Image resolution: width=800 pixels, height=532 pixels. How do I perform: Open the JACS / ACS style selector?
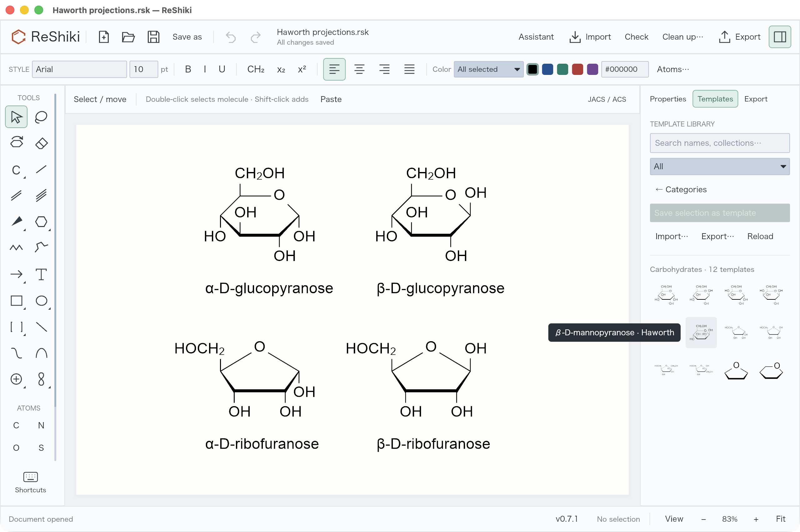pos(607,99)
